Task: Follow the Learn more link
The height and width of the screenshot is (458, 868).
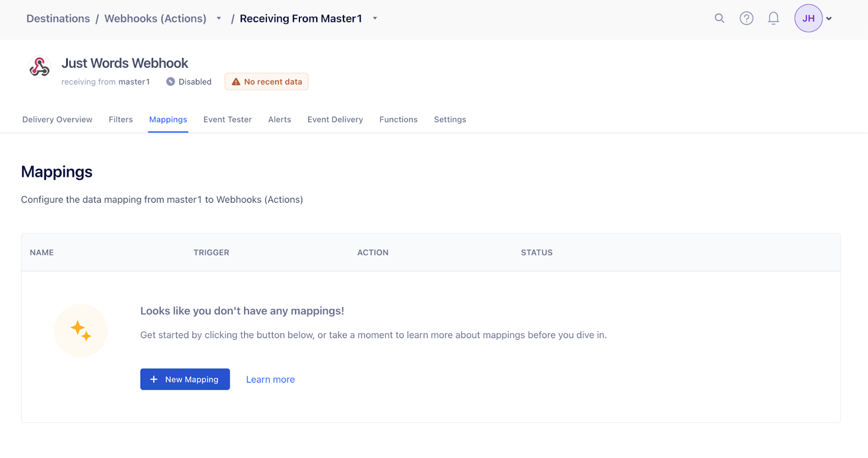Action: tap(270, 379)
